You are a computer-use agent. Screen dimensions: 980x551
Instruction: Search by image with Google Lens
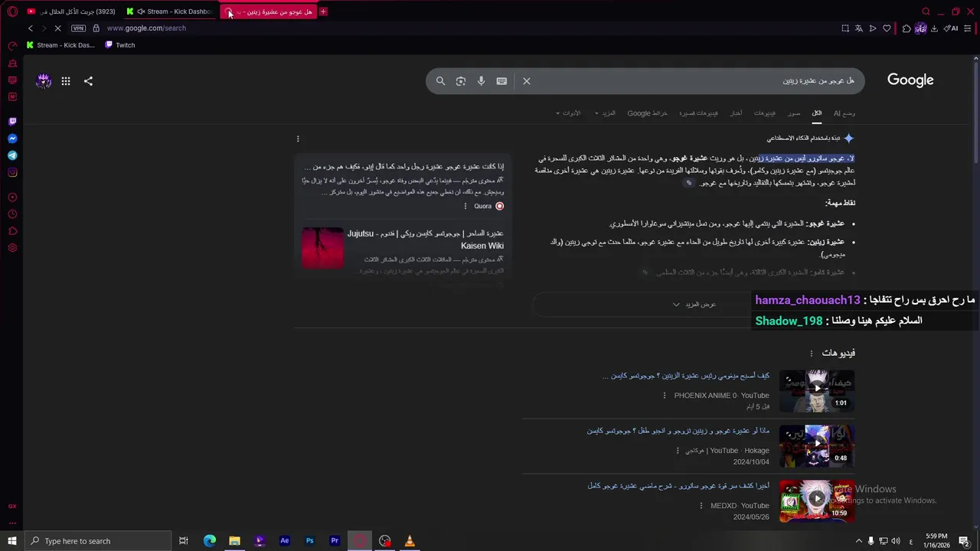coord(461,81)
